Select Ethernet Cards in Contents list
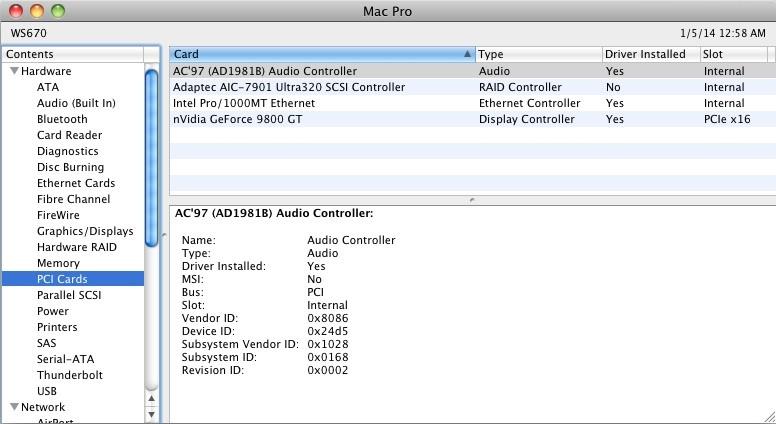This screenshot has height=424, width=776. 76,183
